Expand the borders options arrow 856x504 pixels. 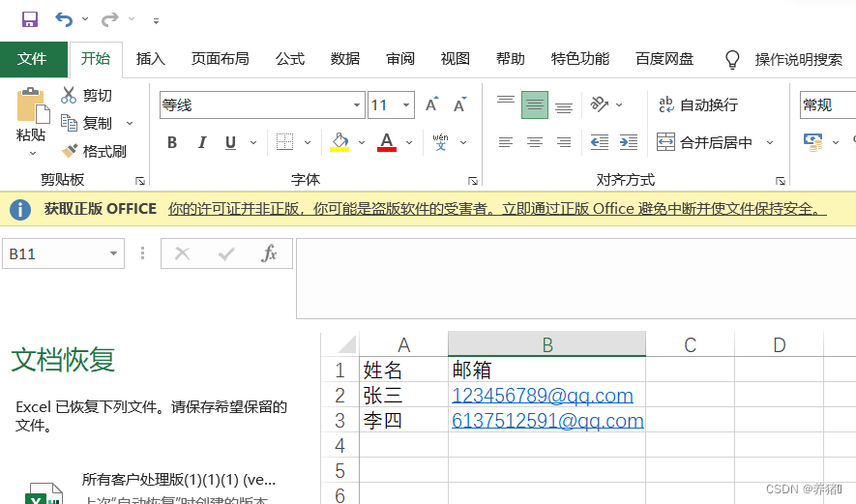(x=308, y=142)
